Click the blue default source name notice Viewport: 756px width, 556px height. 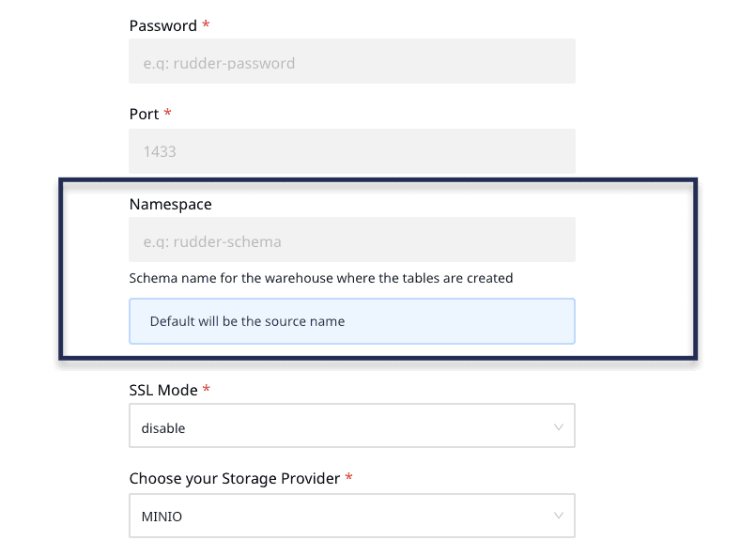(x=352, y=320)
